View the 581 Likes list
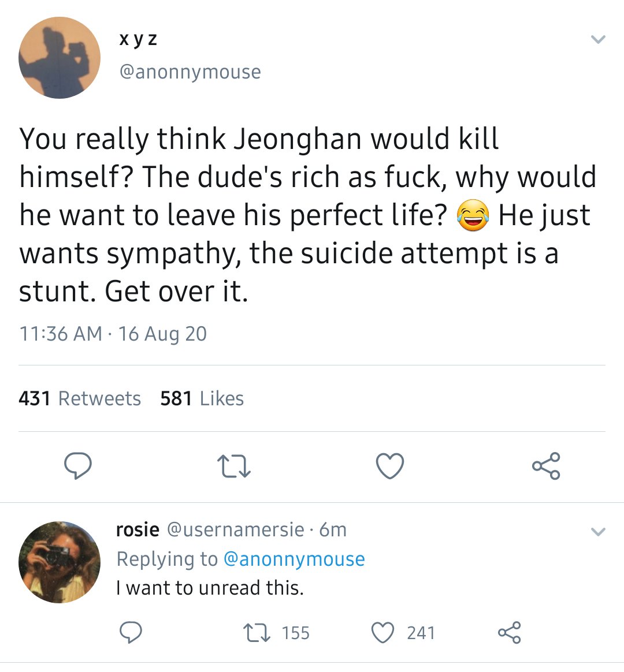 [202, 398]
